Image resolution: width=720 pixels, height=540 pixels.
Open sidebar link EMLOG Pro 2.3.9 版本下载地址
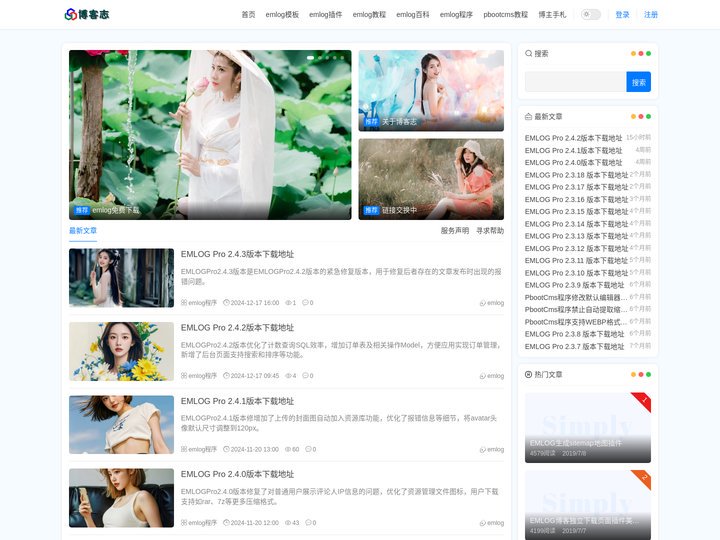(574, 285)
